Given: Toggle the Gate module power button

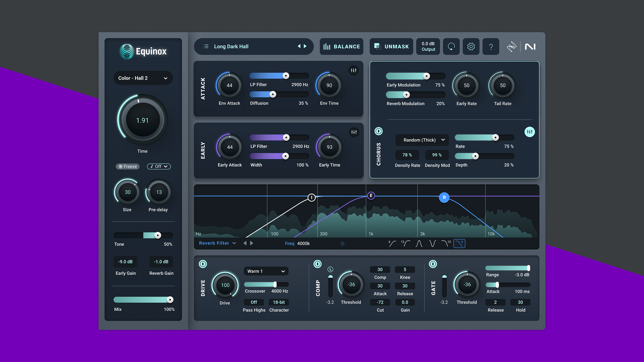Looking at the screenshot, I should coord(433,264).
